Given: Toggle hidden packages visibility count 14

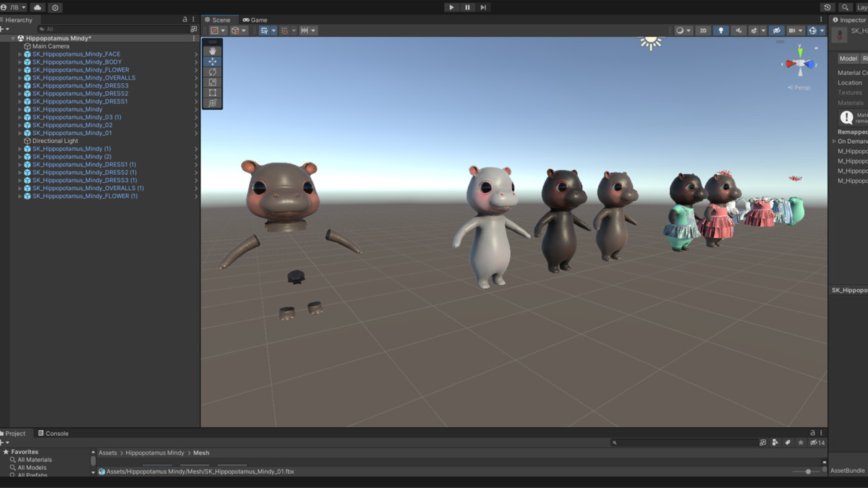Looking at the screenshot, I should [x=817, y=442].
